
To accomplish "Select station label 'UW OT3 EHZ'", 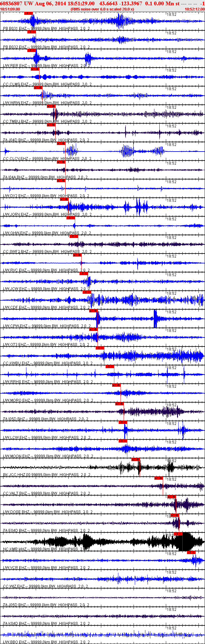I will (x=15, y=345).
